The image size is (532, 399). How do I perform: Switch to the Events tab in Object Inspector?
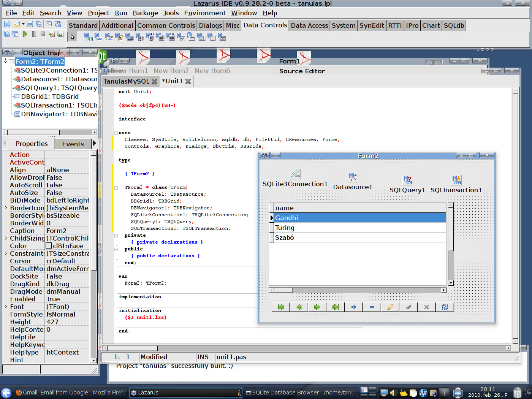coord(73,144)
